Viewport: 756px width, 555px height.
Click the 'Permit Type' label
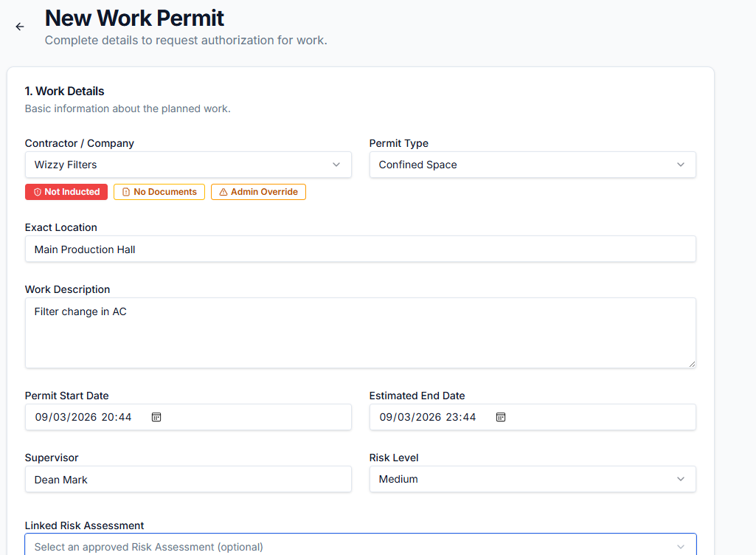click(399, 143)
